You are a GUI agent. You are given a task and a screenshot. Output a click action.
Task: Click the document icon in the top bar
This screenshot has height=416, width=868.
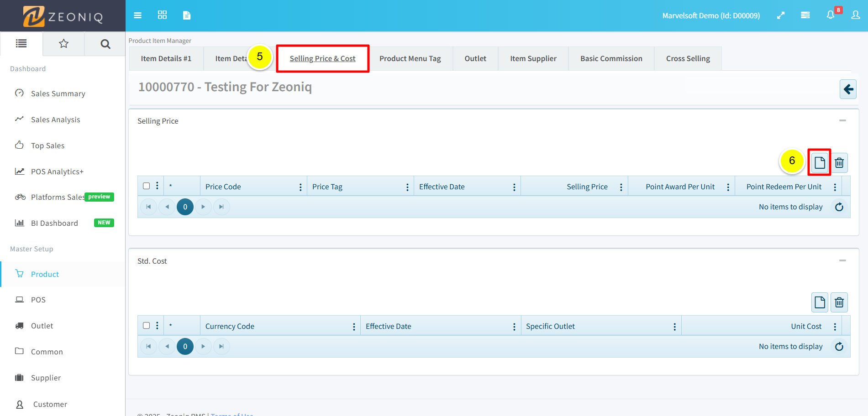[x=186, y=16]
